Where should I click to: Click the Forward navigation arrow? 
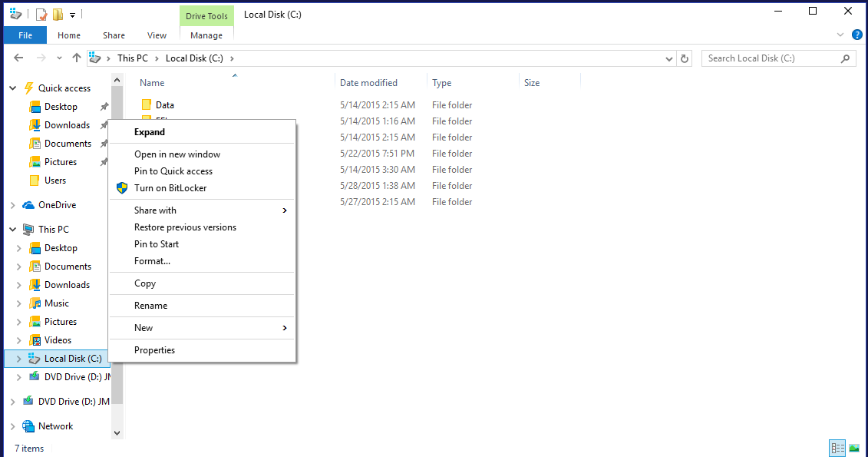tap(41, 58)
